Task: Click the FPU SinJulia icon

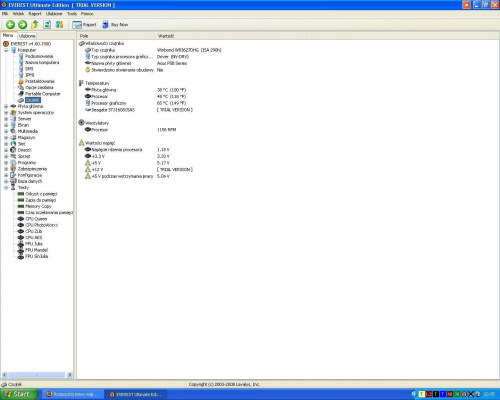Action: tap(21, 256)
